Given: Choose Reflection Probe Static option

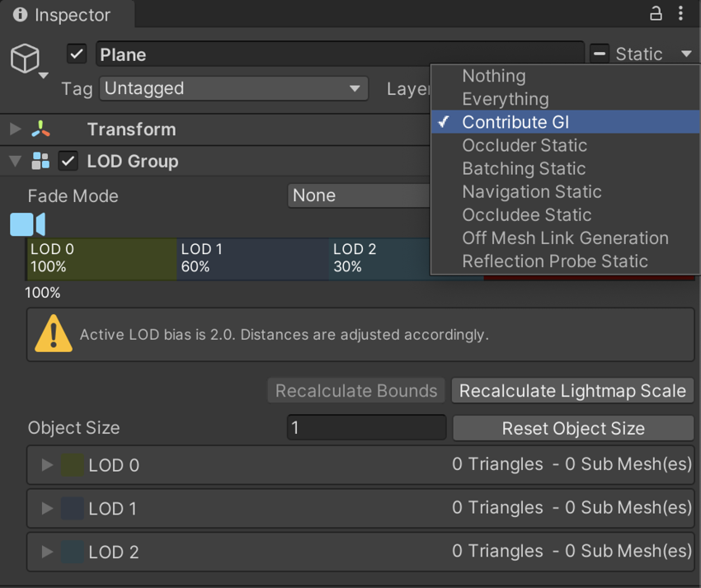Looking at the screenshot, I should pos(555,261).
